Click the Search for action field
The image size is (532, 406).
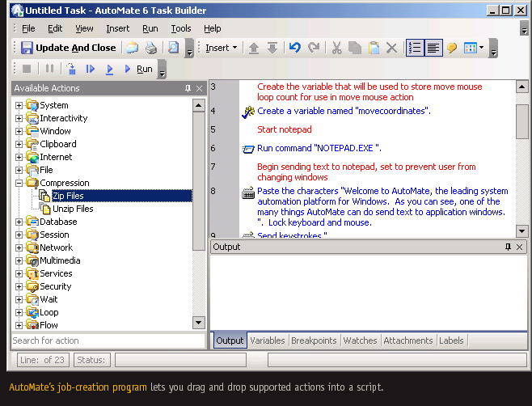click(101, 340)
